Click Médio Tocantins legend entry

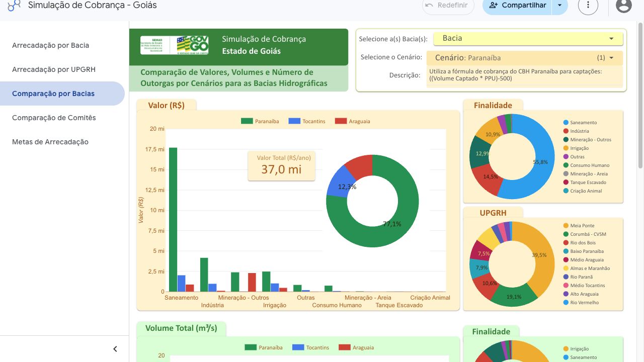pyautogui.click(x=584, y=286)
